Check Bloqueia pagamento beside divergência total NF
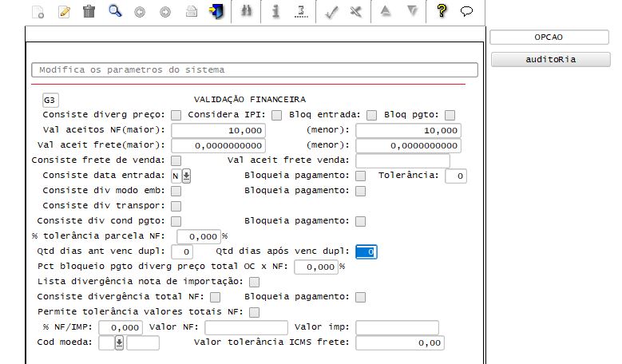 point(361,298)
